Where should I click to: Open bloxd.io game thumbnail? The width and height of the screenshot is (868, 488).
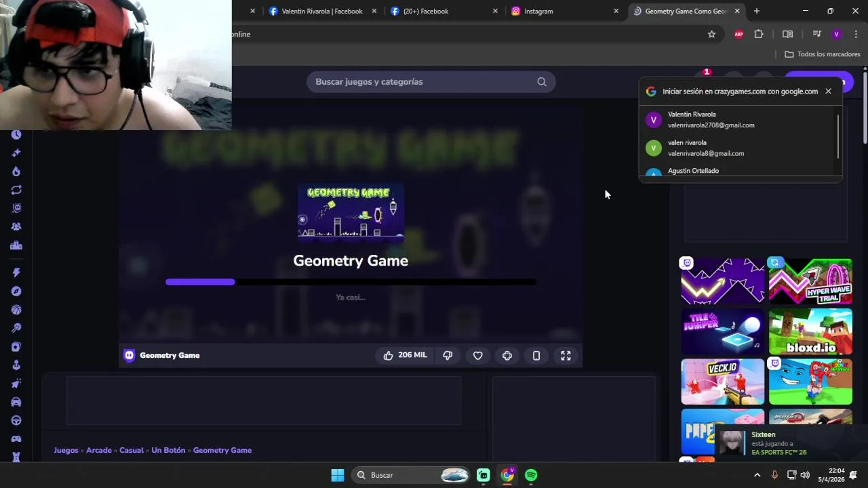pyautogui.click(x=810, y=331)
